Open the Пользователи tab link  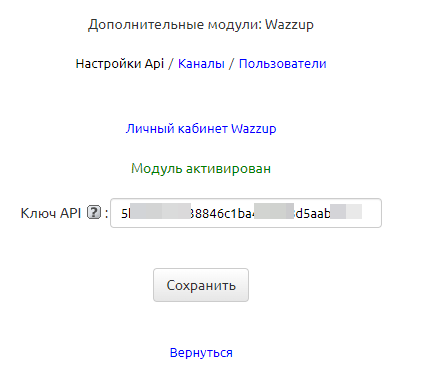click(x=282, y=64)
